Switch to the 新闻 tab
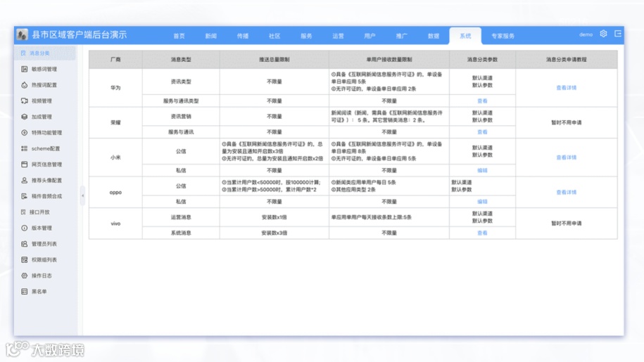The height and width of the screenshot is (362, 644). click(210, 36)
